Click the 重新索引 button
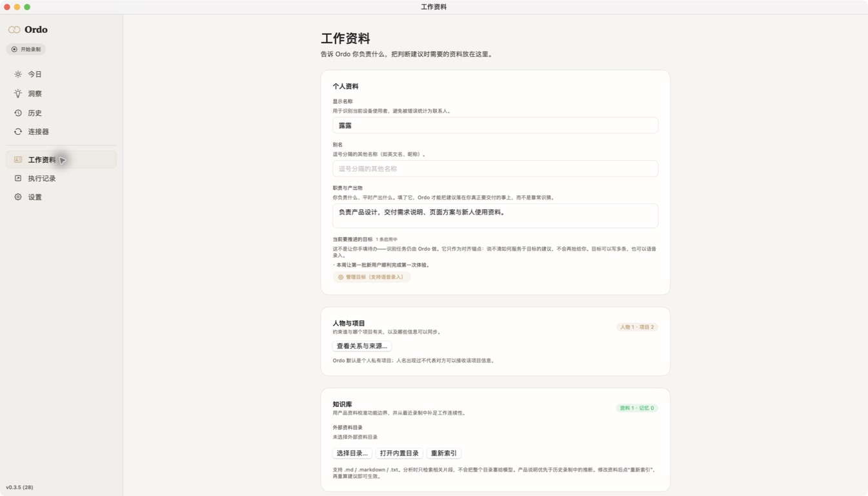The height and width of the screenshot is (496, 868). (444, 453)
